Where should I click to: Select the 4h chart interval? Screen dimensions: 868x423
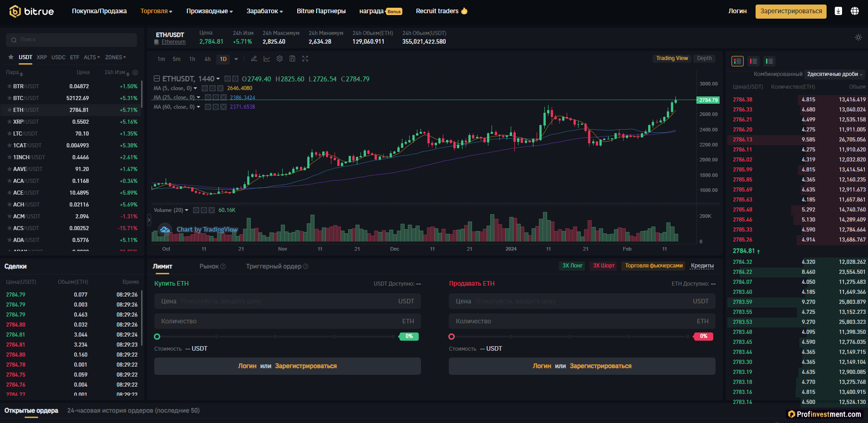[x=208, y=59]
